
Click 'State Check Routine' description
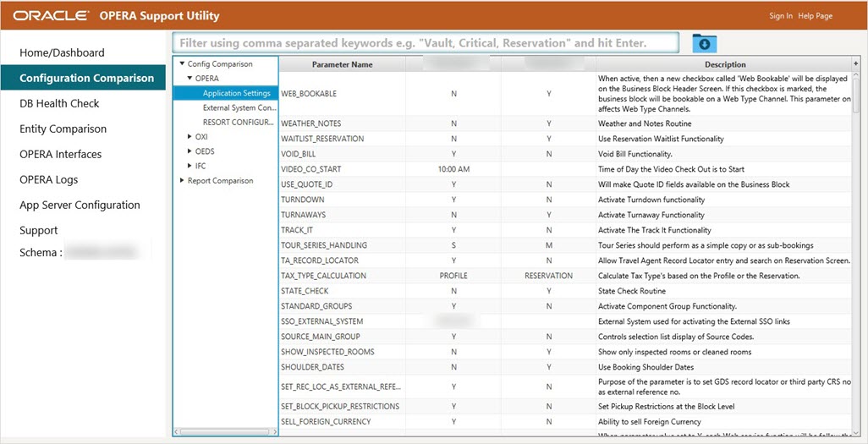(x=632, y=291)
